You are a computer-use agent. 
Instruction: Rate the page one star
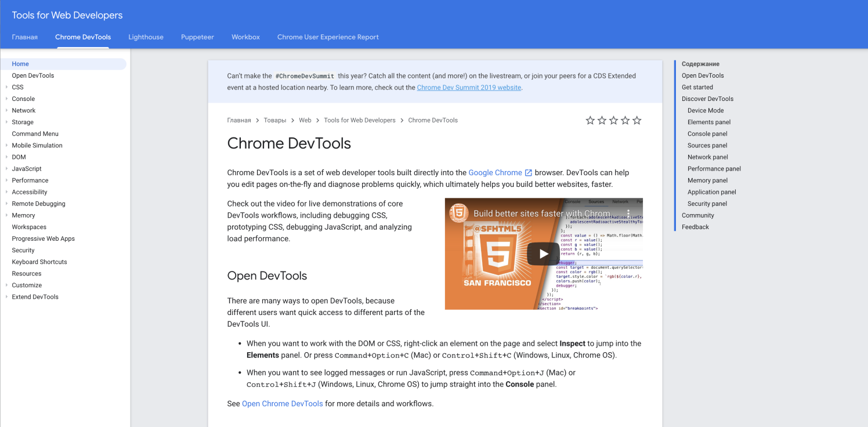click(x=590, y=121)
